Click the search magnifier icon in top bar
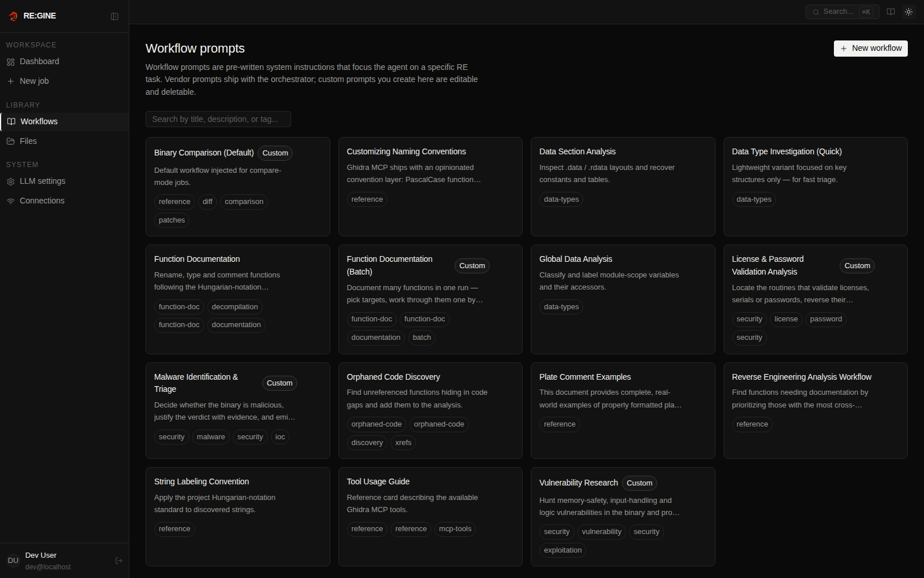 tap(816, 12)
